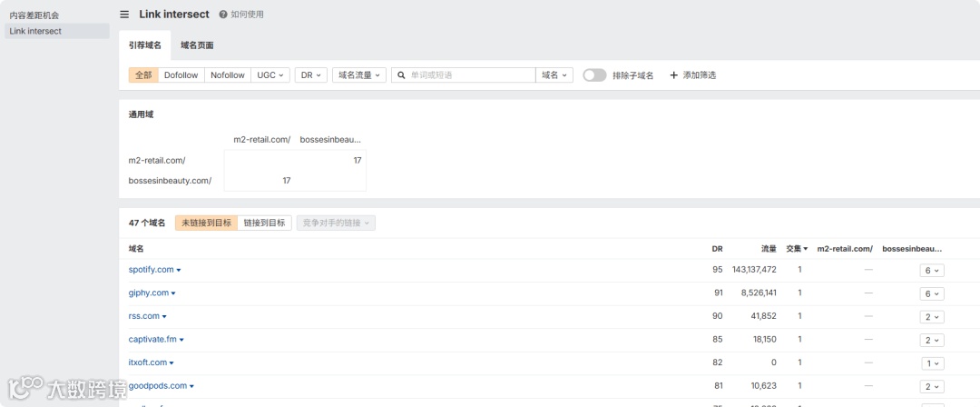980x407 pixels.
Task: Open the captivate.fm domain link
Action: [152, 339]
